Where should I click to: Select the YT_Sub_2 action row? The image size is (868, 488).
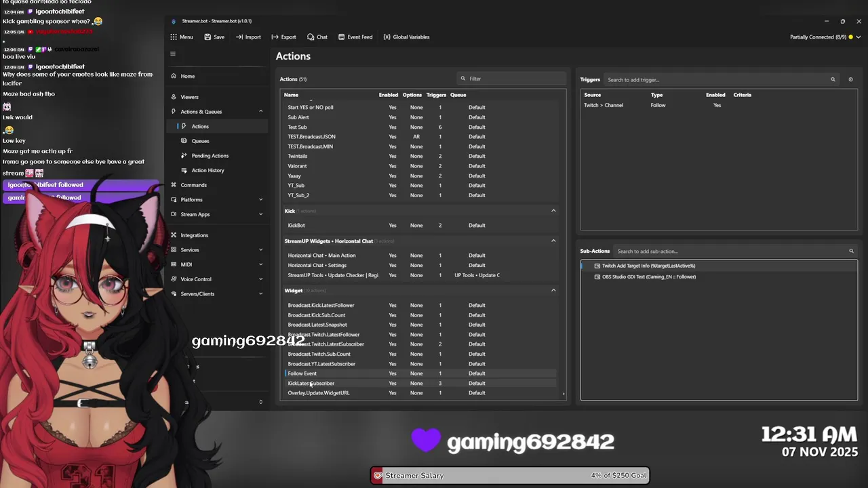pos(420,195)
